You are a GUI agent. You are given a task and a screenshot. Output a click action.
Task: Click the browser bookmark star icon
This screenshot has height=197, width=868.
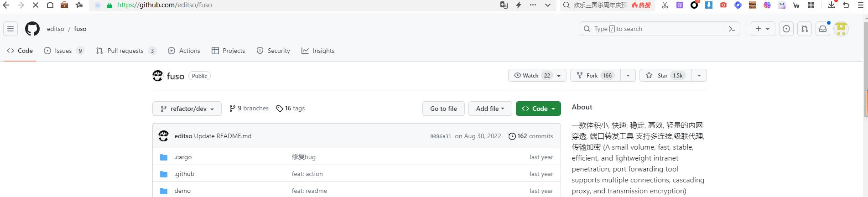tap(79, 5)
